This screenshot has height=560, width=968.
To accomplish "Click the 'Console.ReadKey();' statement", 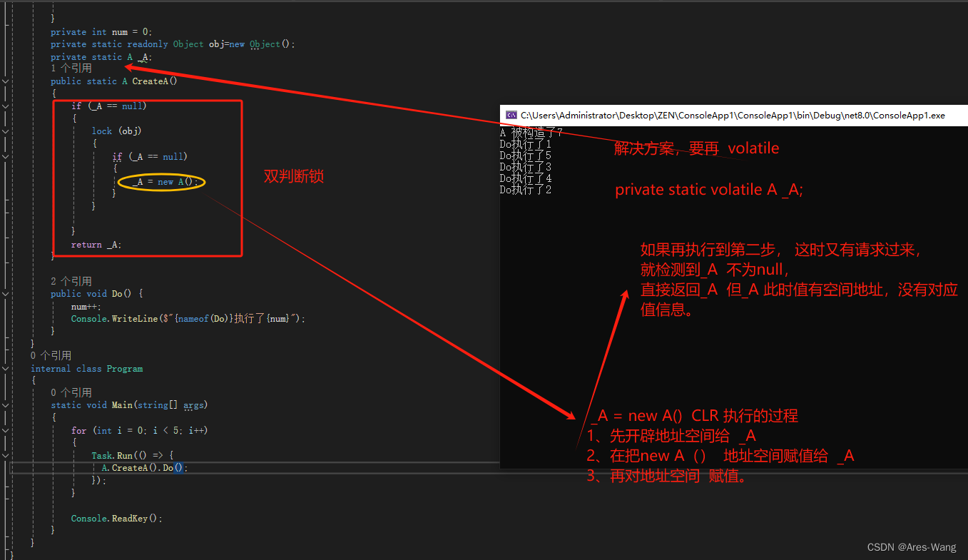I will point(117,519).
